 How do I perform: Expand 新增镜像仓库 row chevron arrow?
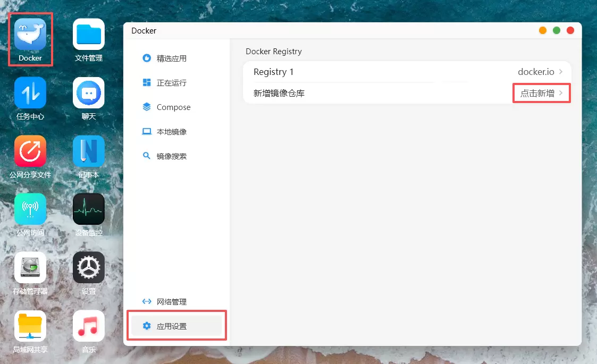[x=561, y=93]
